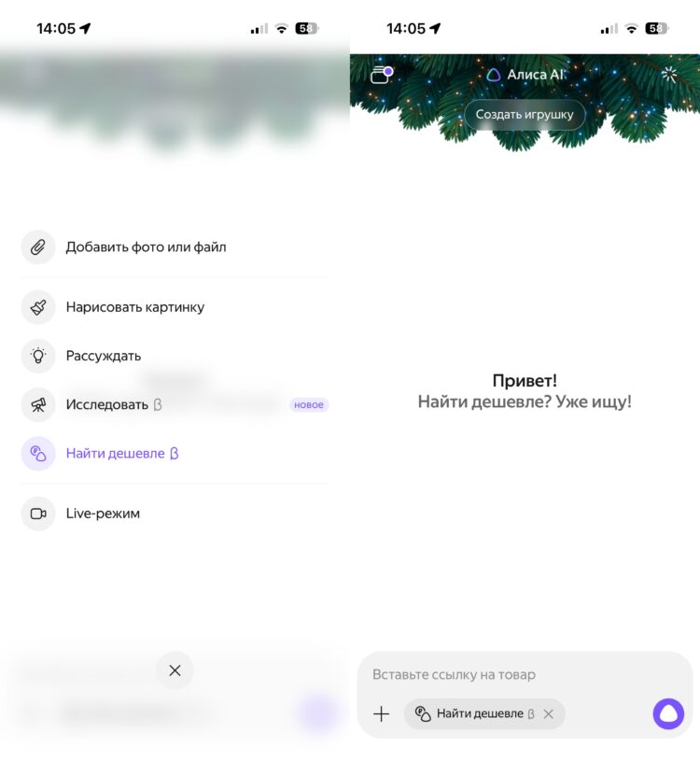
Task: Select Добавить фото или файл
Action: tap(146, 247)
